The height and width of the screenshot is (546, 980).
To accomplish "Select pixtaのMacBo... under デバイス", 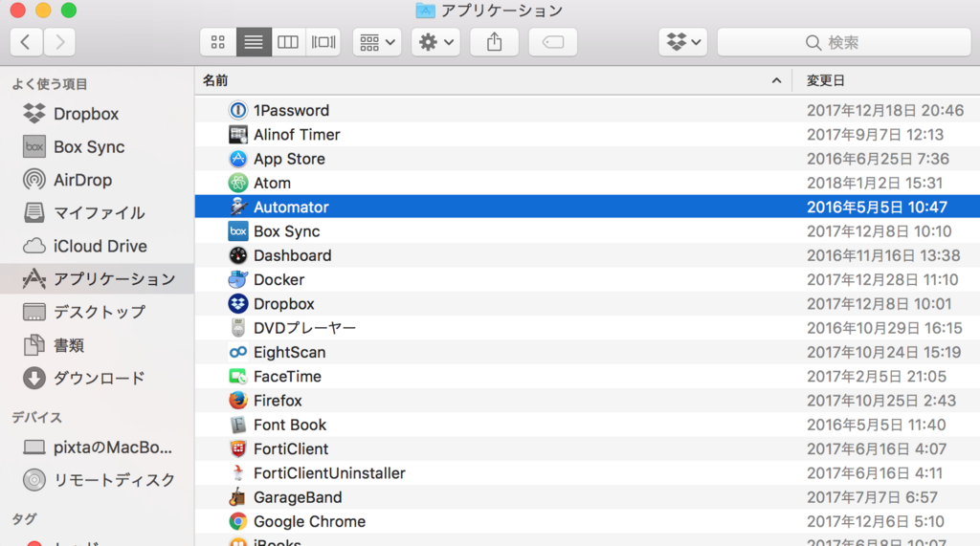I will [97, 448].
